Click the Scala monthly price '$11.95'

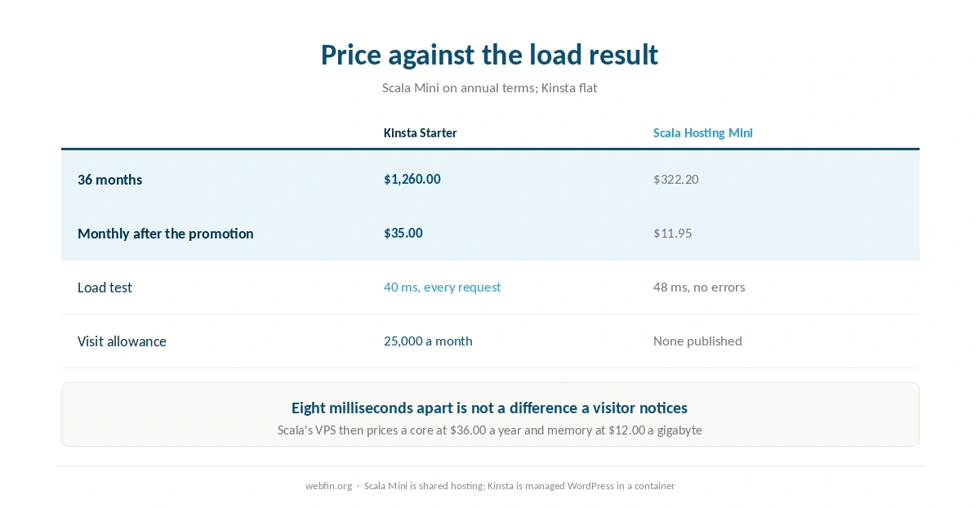[x=673, y=233]
